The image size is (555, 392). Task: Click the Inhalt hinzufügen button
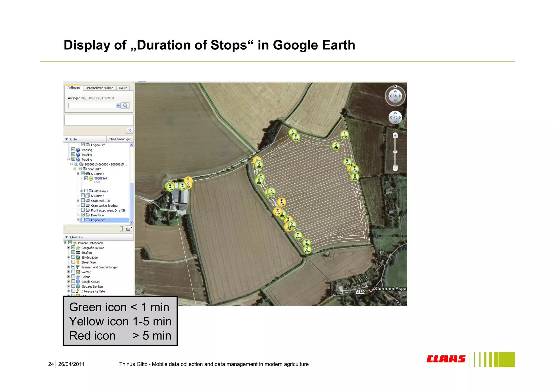pos(120,139)
